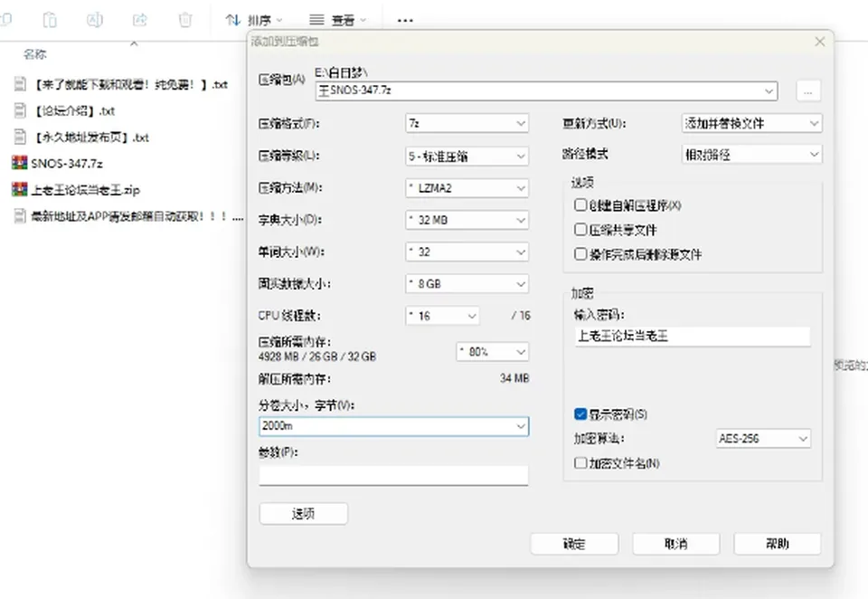Open the 压缩方法 dropdown showing LZMA2
The width and height of the screenshot is (868, 599).
point(467,188)
